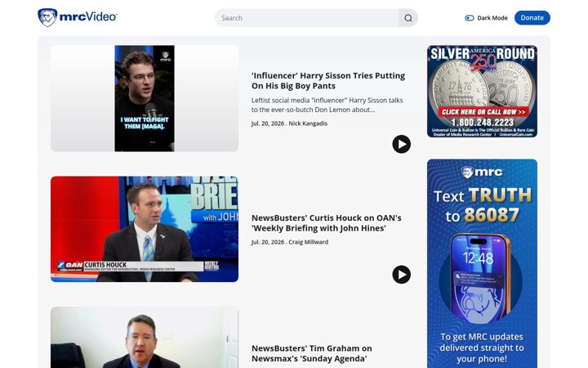Screen dimensions: 588x368
Task: Open Curtis Houck Weekly Briefing headline
Action: pyautogui.click(x=326, y=223)
